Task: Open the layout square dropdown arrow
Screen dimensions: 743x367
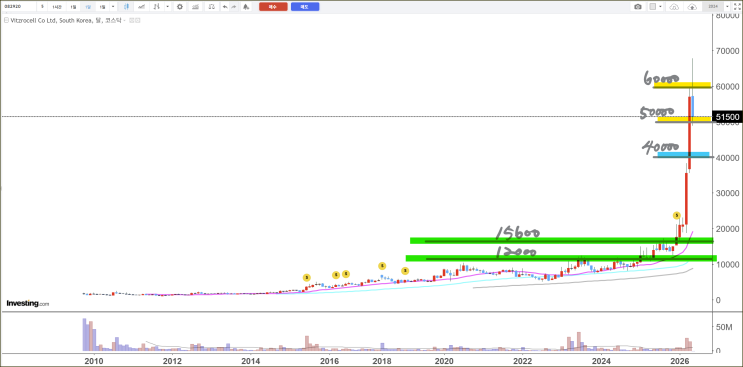Action: (660, 7)
